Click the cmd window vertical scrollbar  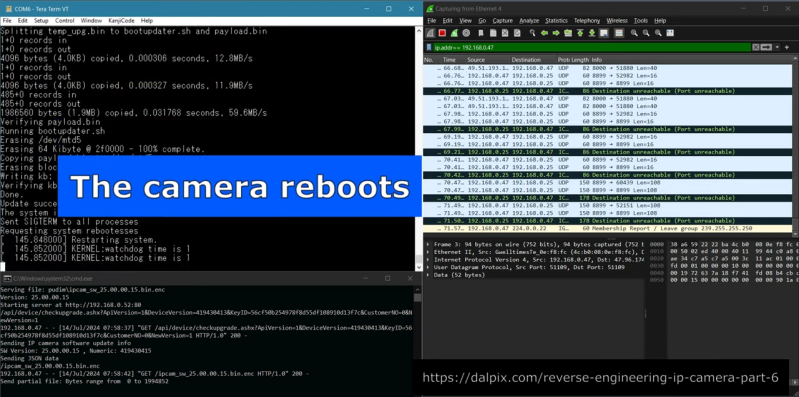click(x=417, y=336)
